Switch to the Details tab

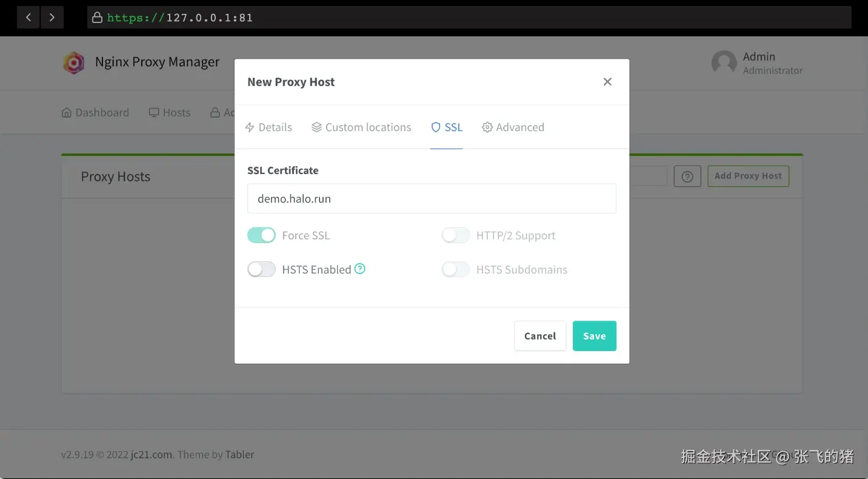[x=269, y=127]
